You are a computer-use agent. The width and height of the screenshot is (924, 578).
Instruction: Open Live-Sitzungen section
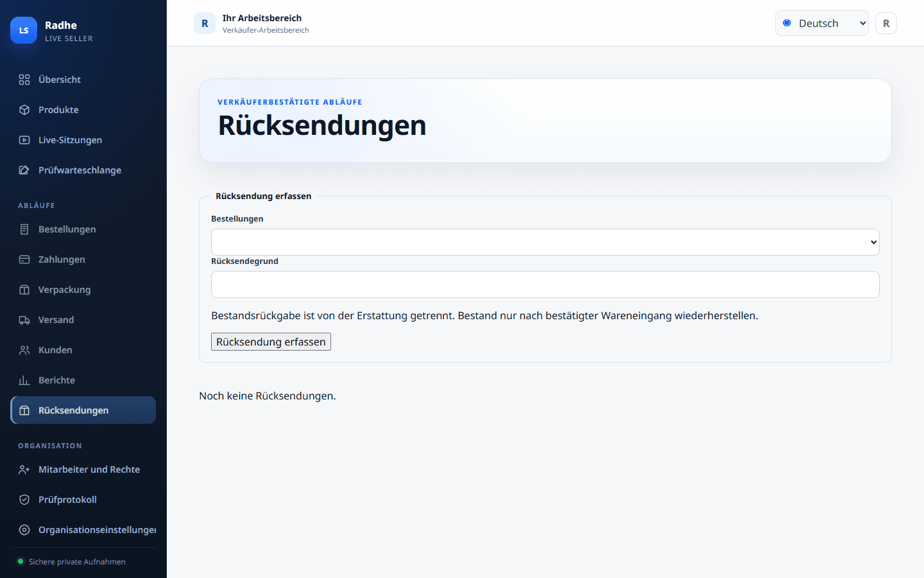[83, 140]
